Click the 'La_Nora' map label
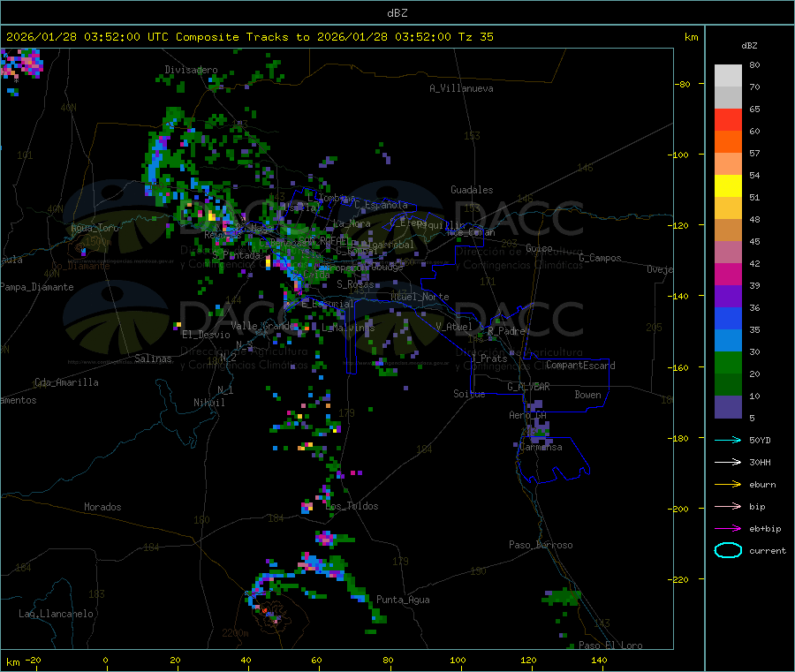 click(352, 223)
